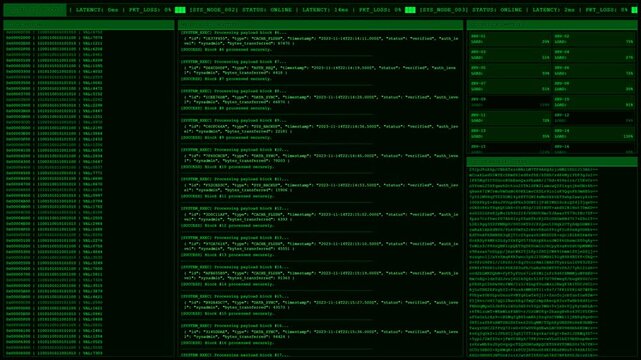Viewport: 641px width, 360px height.
Task: Open the SRV-10 server card
Action: click(x=594, y=102)
